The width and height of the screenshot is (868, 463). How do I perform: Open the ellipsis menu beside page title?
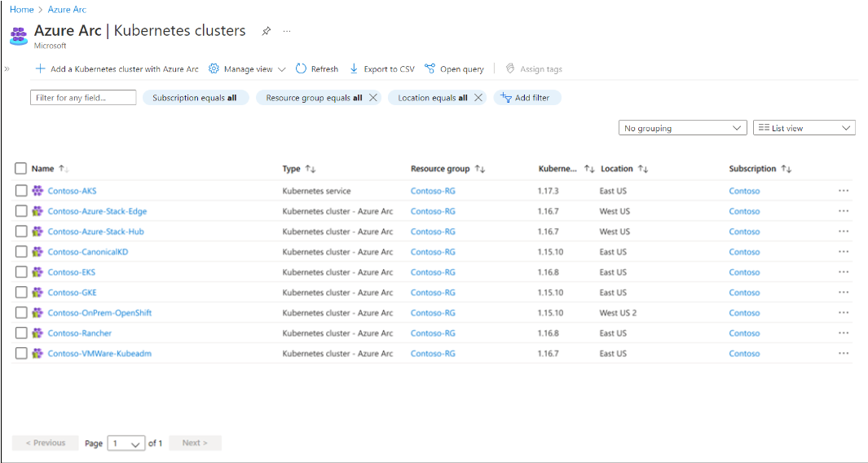coord(287,31)
